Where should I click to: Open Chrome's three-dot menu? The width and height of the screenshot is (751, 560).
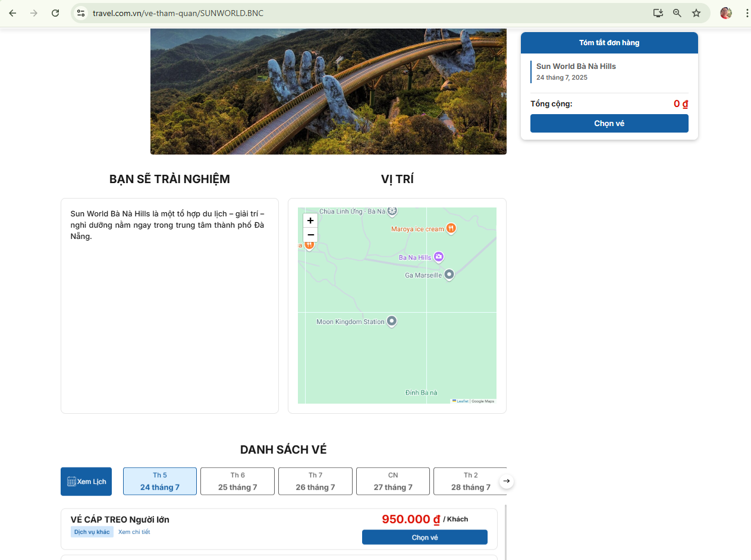point(746,13)
